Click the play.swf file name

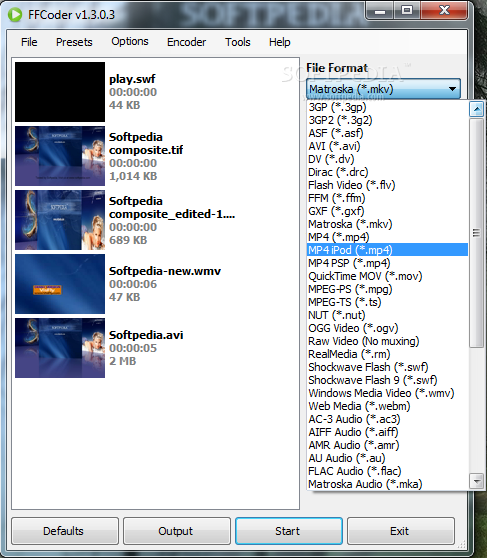tap(132, 79)
